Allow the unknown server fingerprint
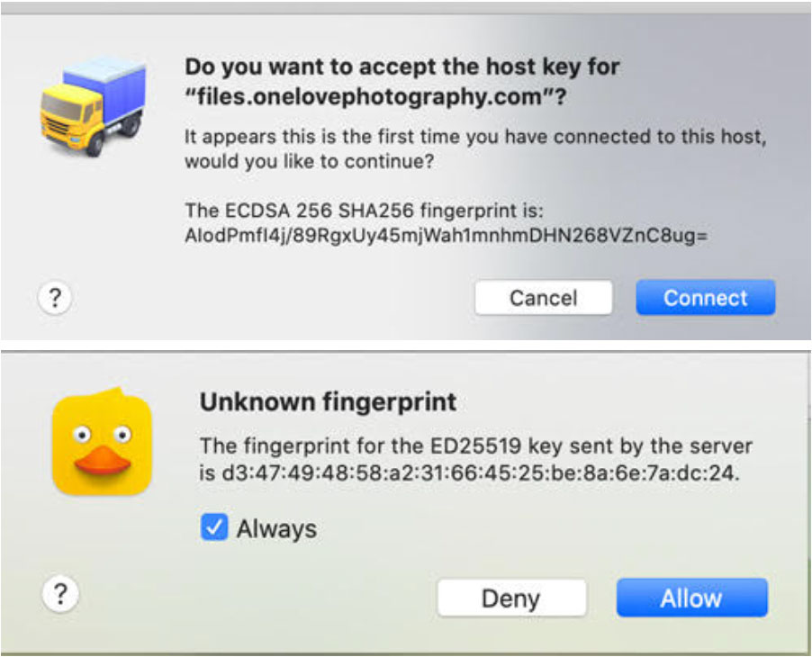Image resolution: width=812 pixels, height=657 pixels. [691, 598]
